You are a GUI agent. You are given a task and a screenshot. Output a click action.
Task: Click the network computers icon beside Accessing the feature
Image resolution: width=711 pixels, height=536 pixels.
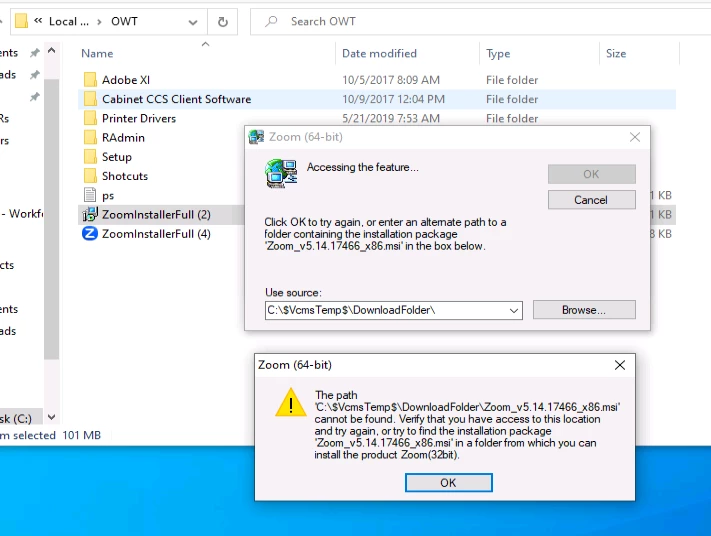pos(281,173)
